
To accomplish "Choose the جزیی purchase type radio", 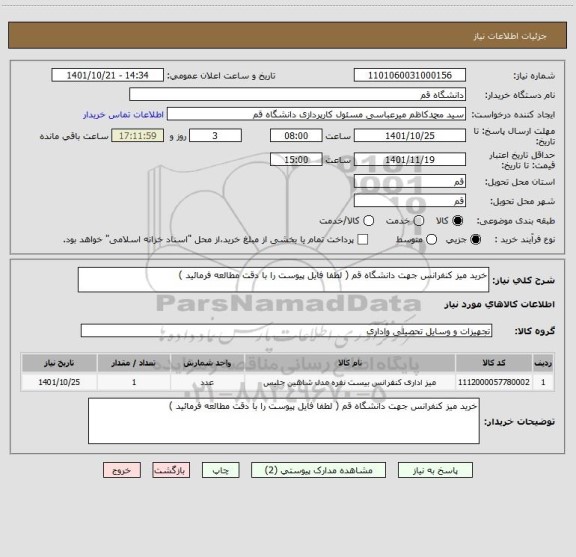I will pyautogui.click(x=476, y=240).
